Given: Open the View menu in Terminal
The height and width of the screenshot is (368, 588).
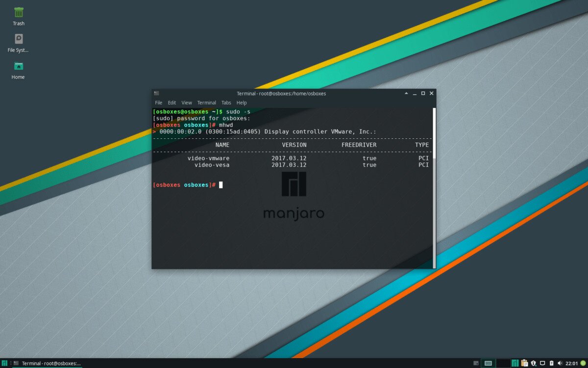Looking at the screenshot, I should [x=187, y=103].
